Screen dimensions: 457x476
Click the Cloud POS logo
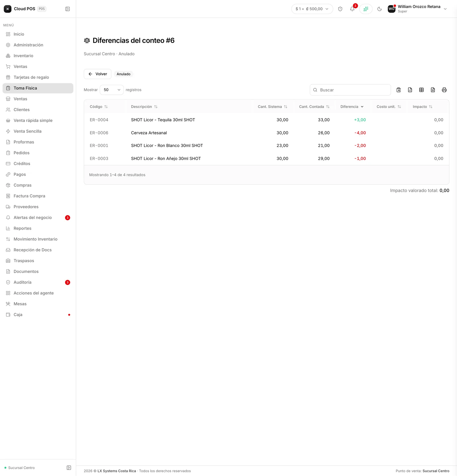(8, 9)
